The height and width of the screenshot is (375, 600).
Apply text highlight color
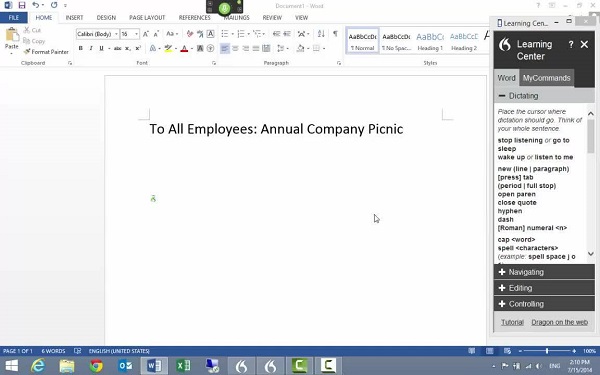point(168,48)
